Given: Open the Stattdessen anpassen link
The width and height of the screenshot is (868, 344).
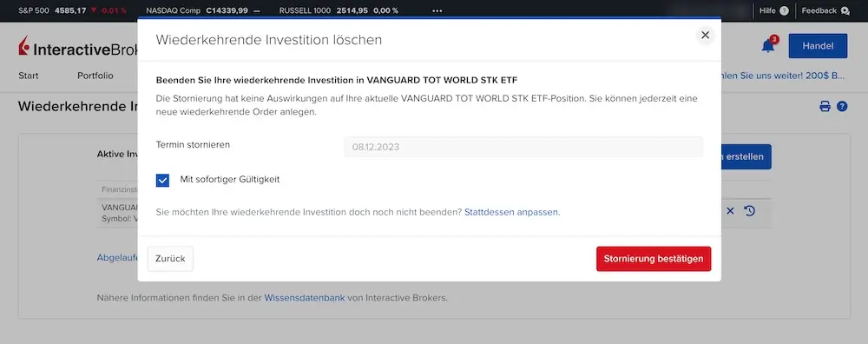Looking at the screenshot, I should pos(511,212).
